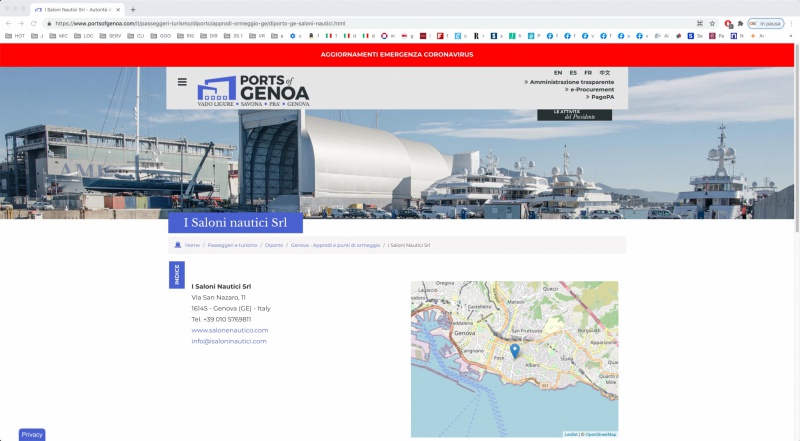
Task: Open the browser extensions puzzle icon
Action: coord(741,23)
